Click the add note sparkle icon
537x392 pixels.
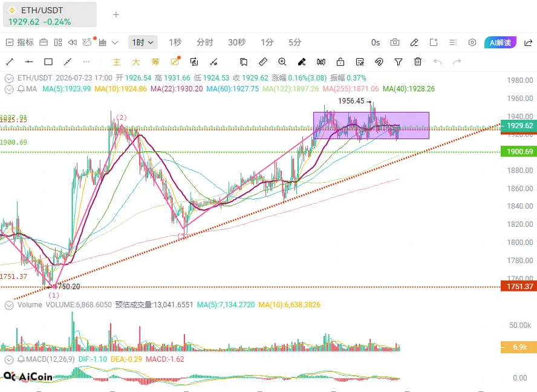pyautogui.click(x=434, y=42)
